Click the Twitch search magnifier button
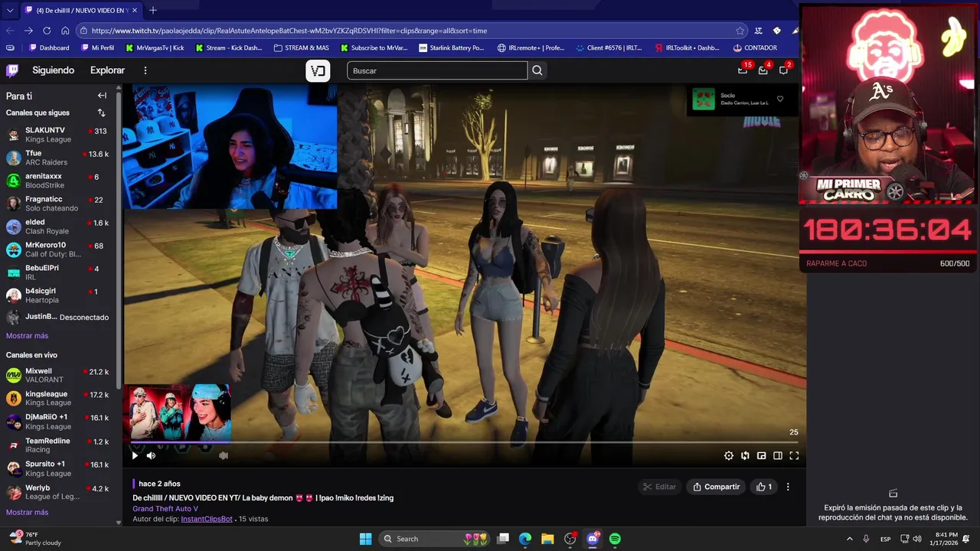 click(537, 70)
